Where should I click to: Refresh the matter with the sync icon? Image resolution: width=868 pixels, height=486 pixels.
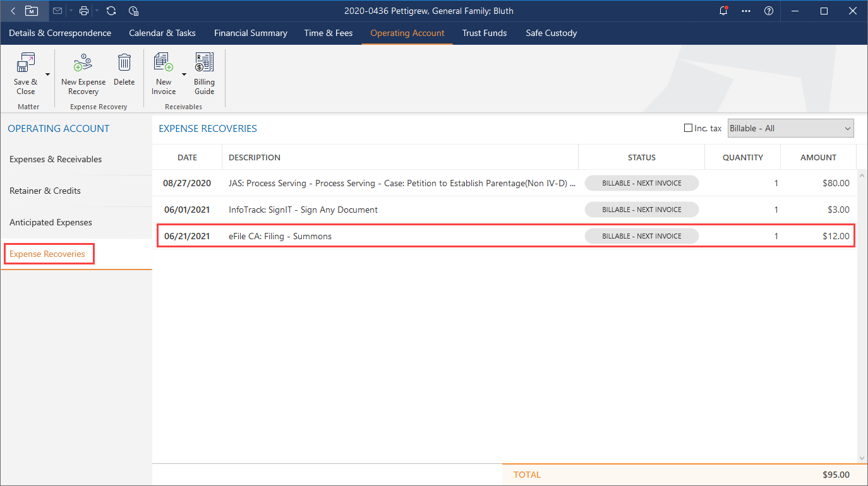click(x=110, y=10)
